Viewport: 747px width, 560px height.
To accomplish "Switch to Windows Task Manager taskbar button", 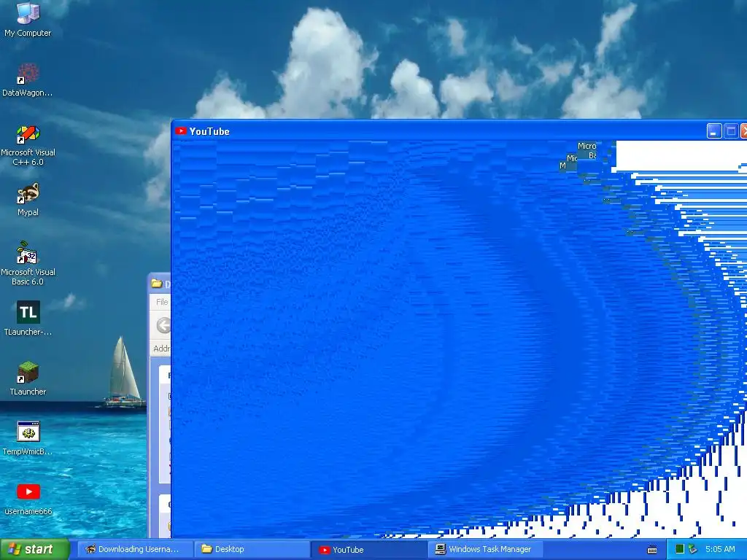I will click(485, 550).
